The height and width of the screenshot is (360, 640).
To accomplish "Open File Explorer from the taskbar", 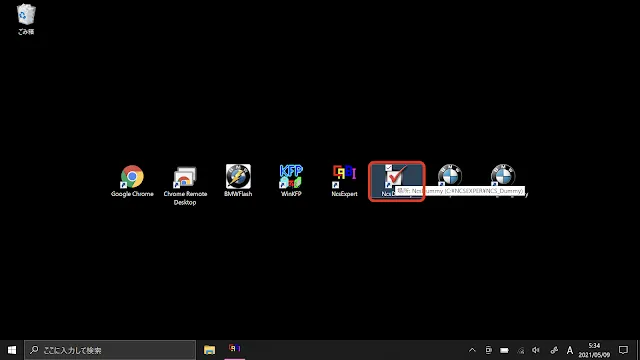I will pyautogui.click(x=209, y=350).
